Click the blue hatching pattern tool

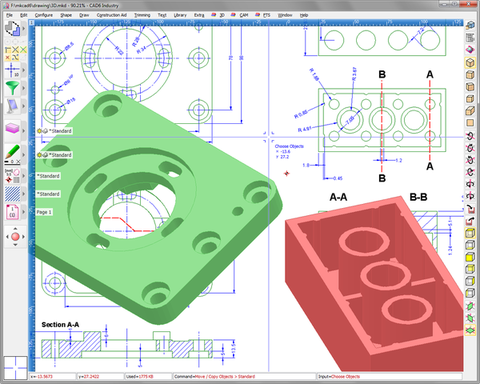(x=12, y=194)
